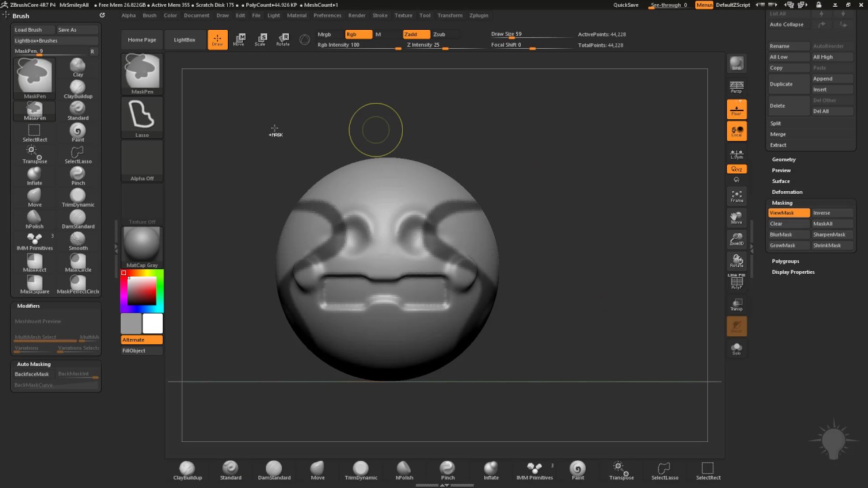
Task: Open the Lasso stroke type selector
Action: 142,117
